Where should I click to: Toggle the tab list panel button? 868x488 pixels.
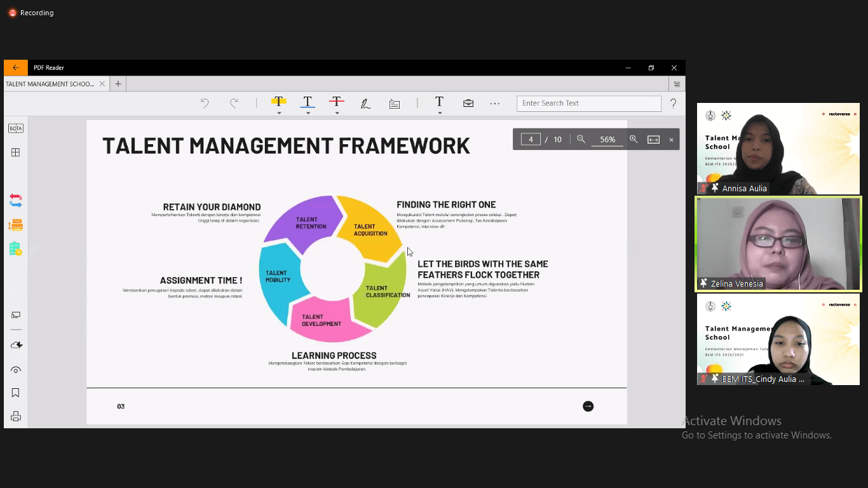click(x=677, y=84)
